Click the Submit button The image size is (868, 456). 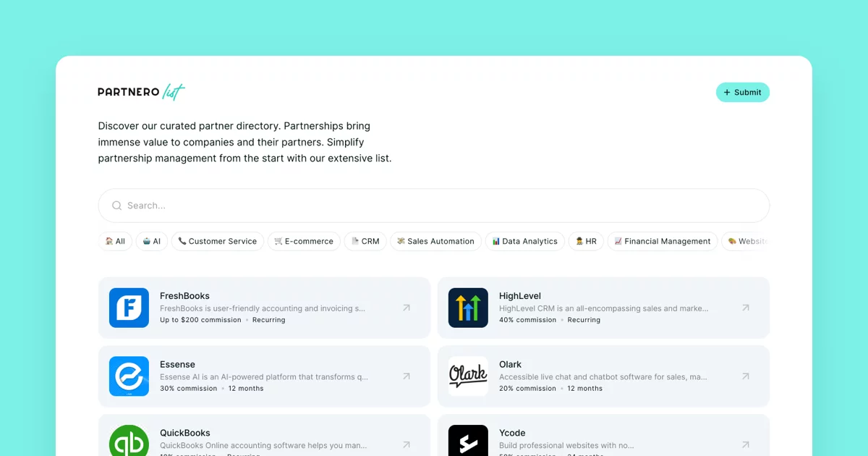(743, 92)
